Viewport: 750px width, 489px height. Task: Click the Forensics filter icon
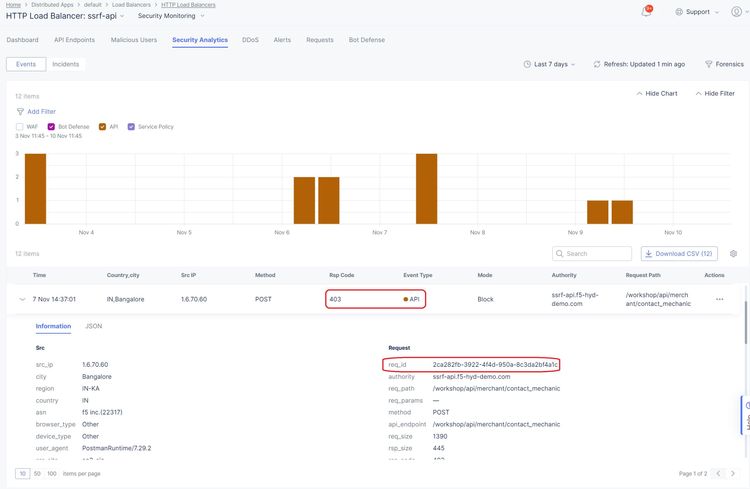[709, 64]
